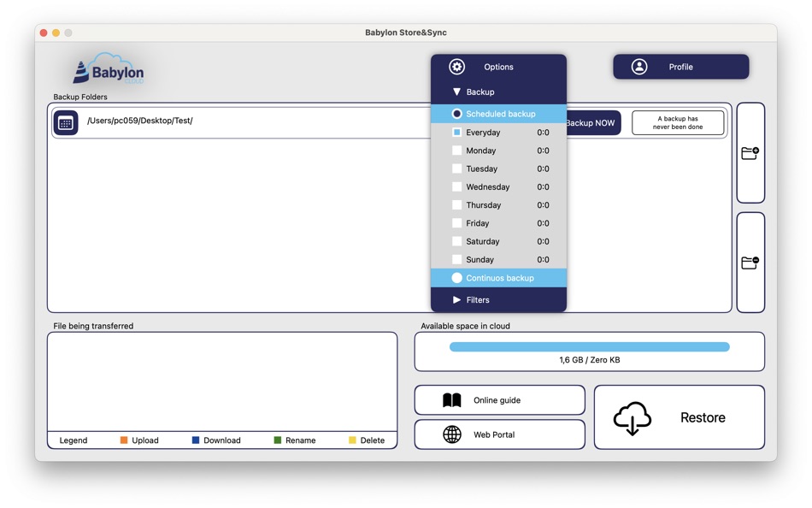This screenshot has height=508, width=812.
Task: Click the Delete legend label
Action: point(373,440)
